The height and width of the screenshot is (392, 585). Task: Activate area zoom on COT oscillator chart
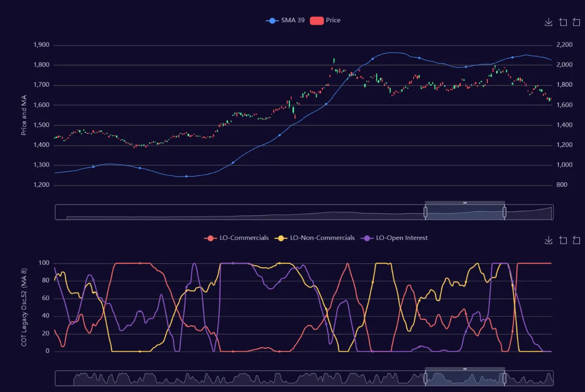[563, 240]
